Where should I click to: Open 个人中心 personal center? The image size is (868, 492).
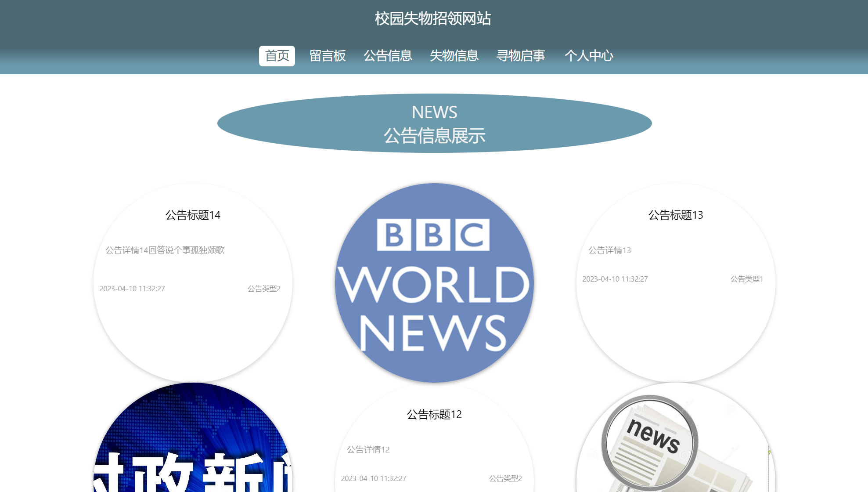[589, 56]
